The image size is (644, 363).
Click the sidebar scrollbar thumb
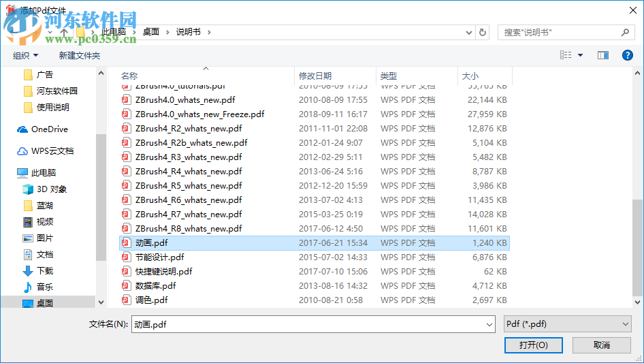pyautogui.click(x=101, y=198)
